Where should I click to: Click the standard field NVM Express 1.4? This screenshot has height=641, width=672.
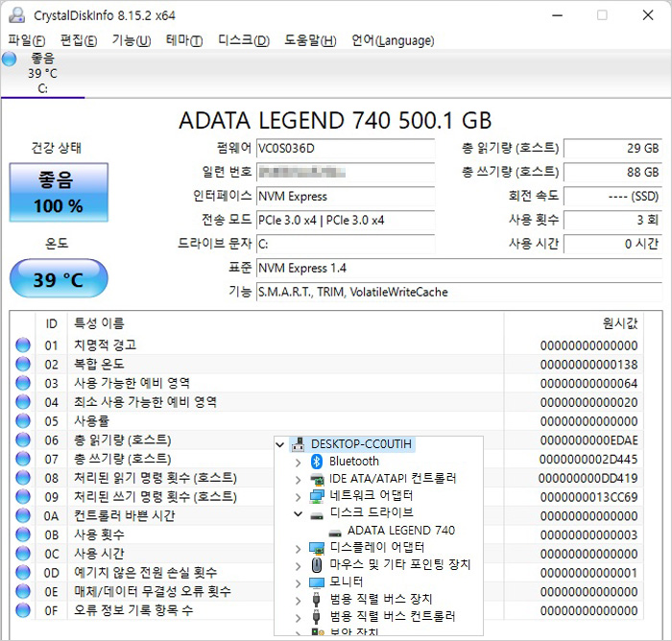(459, 269)
